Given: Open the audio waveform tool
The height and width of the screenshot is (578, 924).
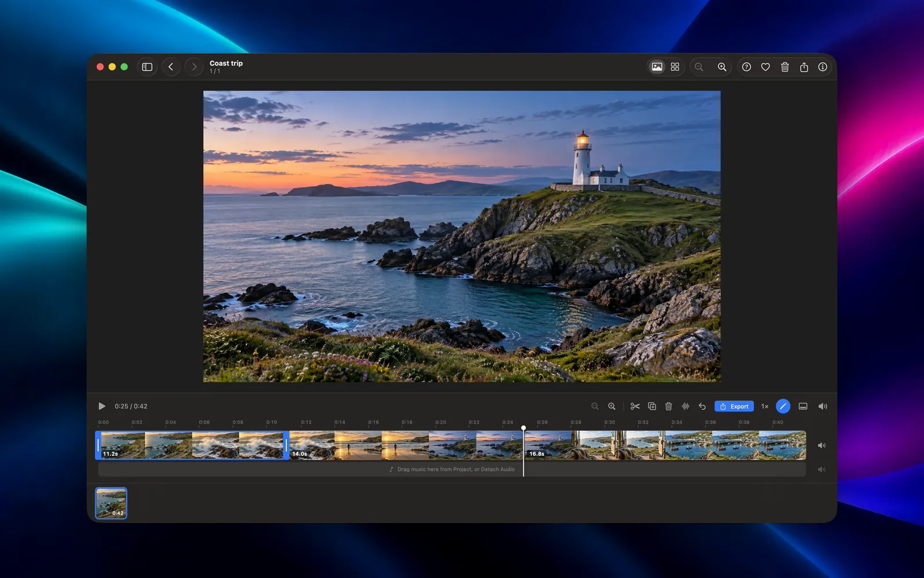Looking at the screenshot, I should point(685,406).
